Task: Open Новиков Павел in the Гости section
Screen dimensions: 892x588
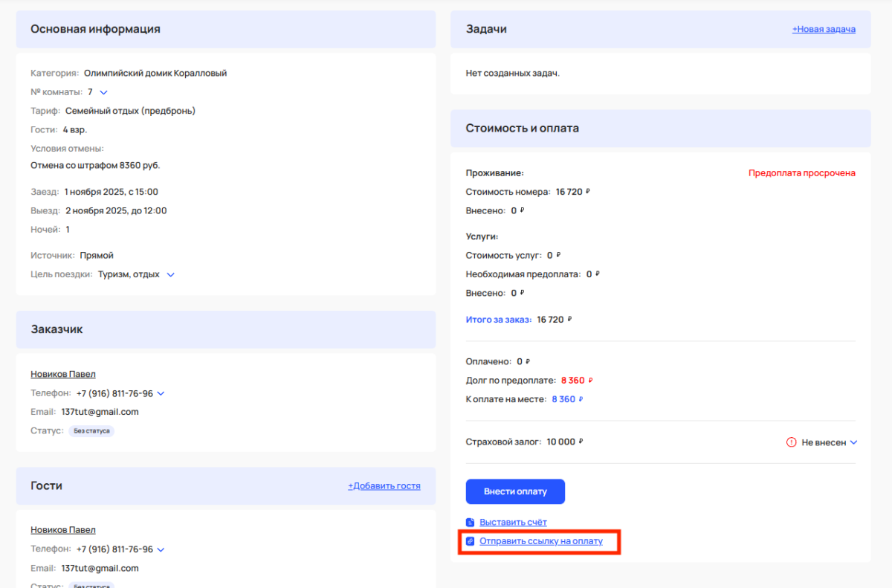Action: click(x=62, y=529)
